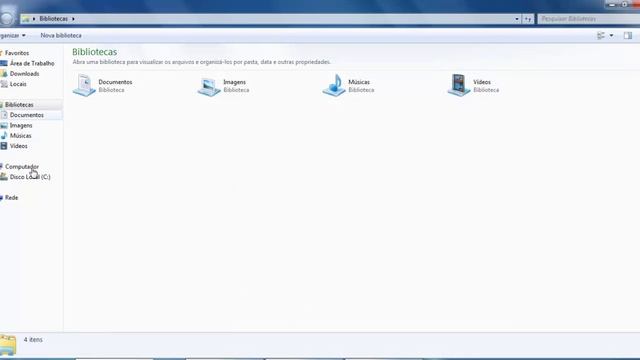Click the Disco Local drive icon
Screen dimensions: 640x360
4,177
